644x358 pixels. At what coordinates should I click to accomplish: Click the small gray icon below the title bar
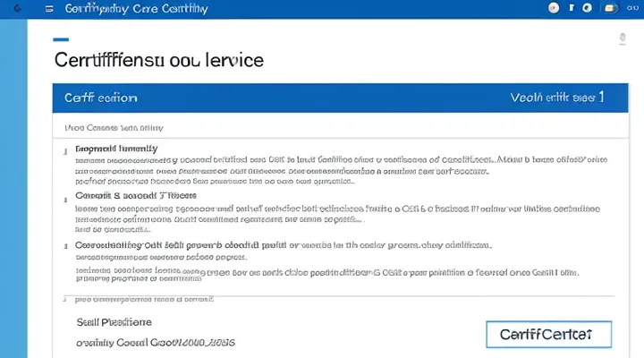pos(622,39)
